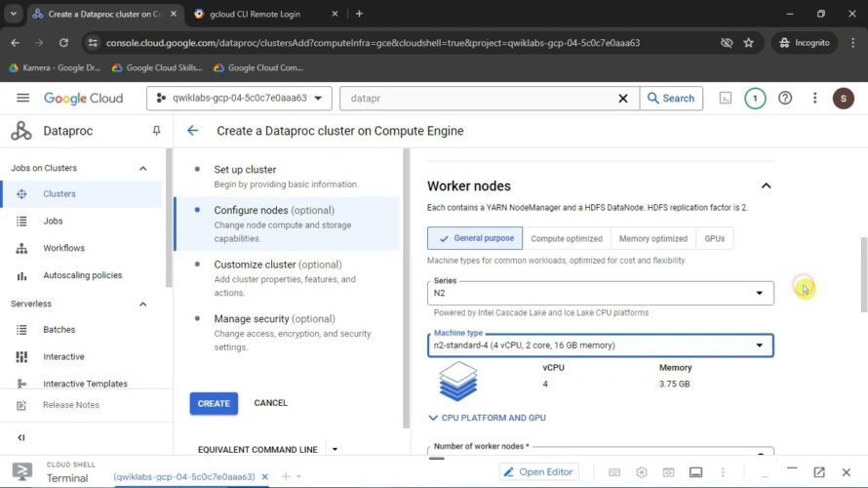Image resolution: width=868 pixels, height=488 pixels.
Task: Click into the search input field
Action: click(479, 98)
